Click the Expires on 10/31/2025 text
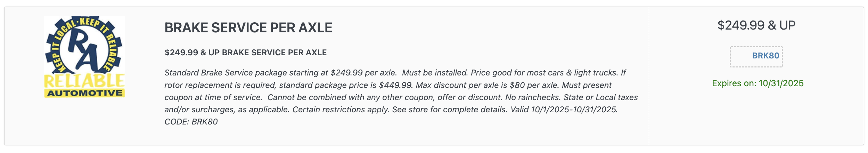 point(758,83)
